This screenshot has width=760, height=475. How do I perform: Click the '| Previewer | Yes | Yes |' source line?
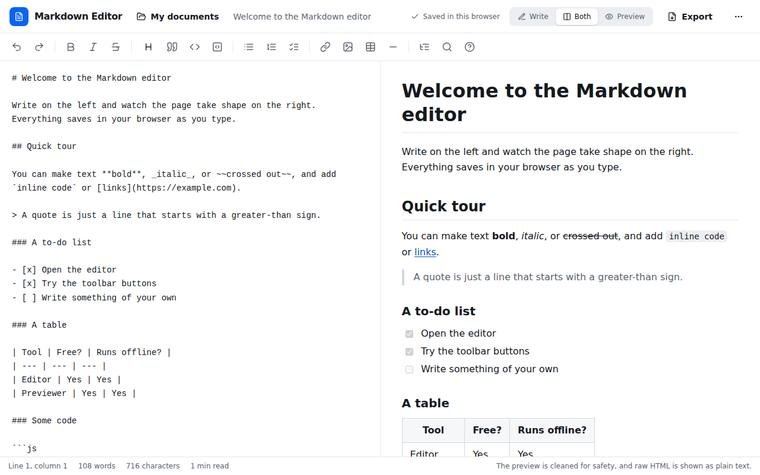pyautogui.click(x=74, y=393)
